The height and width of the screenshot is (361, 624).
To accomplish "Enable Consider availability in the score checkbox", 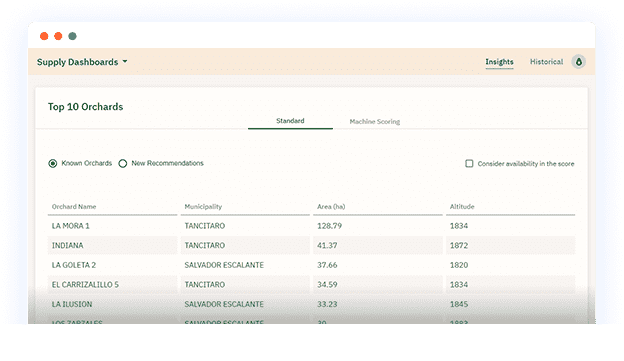I will (x=469, y=164).
